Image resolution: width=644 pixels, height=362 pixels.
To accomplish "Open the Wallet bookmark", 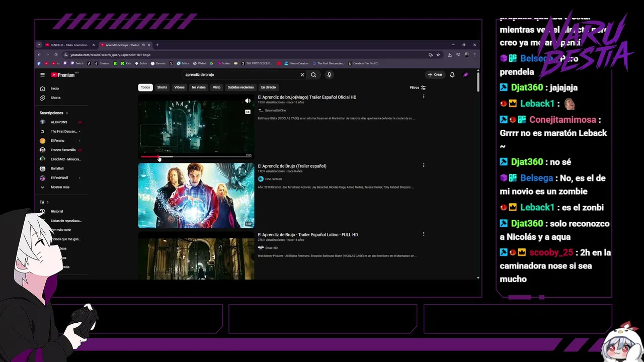I will coord(199,63).
